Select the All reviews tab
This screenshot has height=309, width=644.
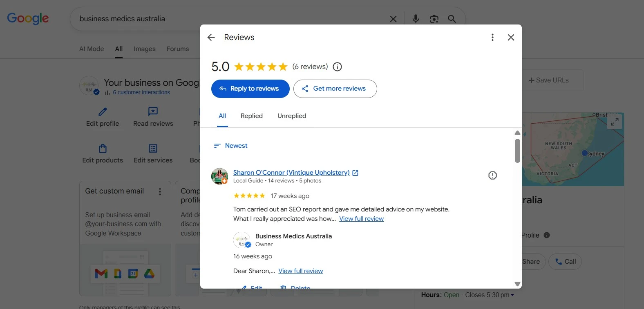click(x=222, y=116)
